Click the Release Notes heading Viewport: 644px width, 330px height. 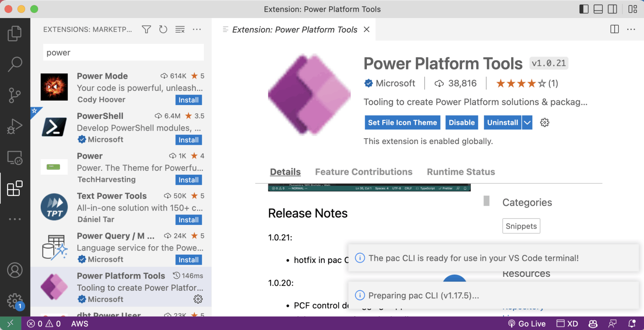pos(308,213)
